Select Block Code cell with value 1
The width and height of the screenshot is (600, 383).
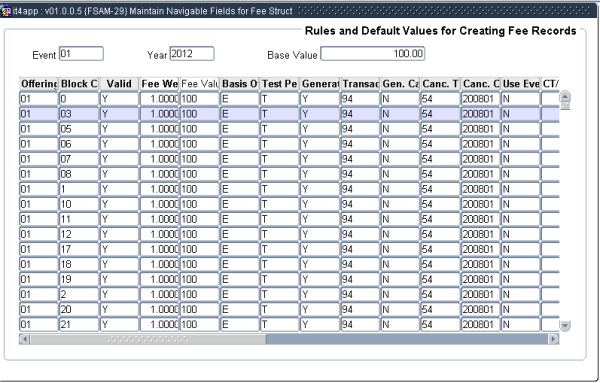79,189
